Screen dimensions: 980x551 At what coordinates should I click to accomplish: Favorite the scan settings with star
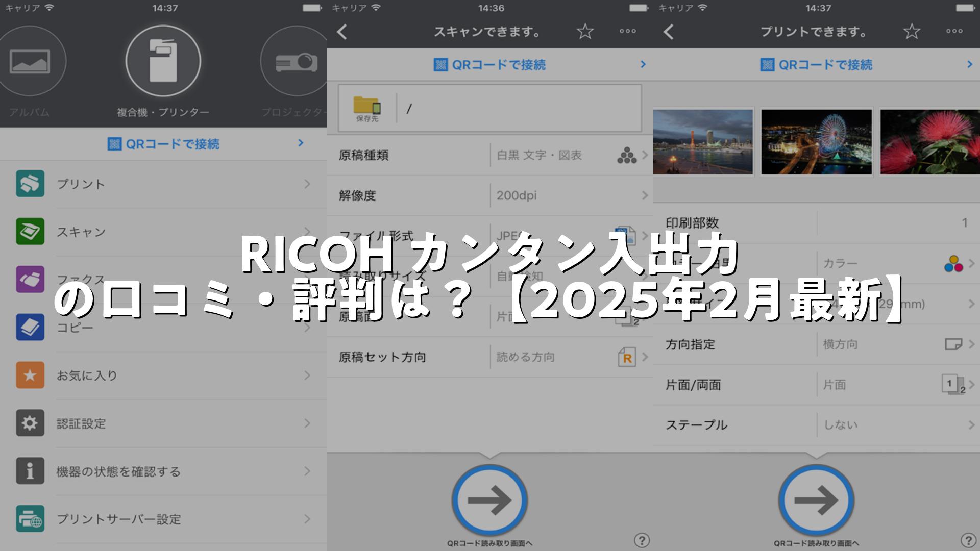(x=585, y=32)
